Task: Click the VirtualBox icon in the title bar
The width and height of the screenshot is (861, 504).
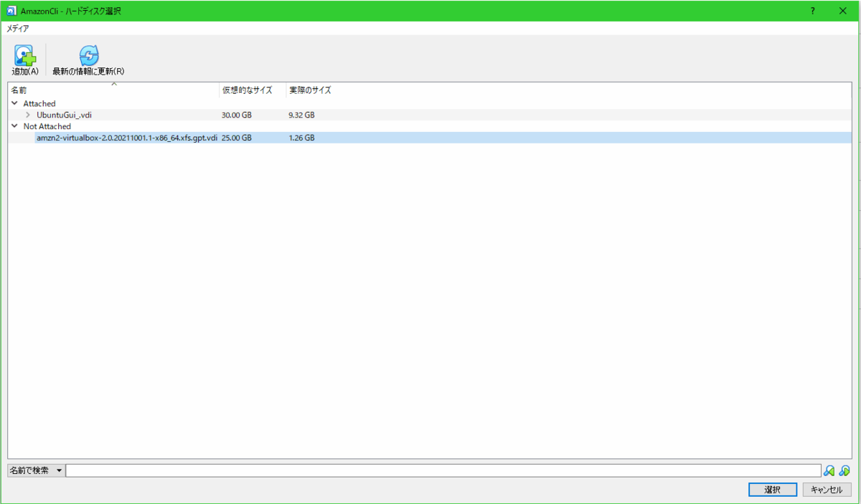Action: (11, 10)
